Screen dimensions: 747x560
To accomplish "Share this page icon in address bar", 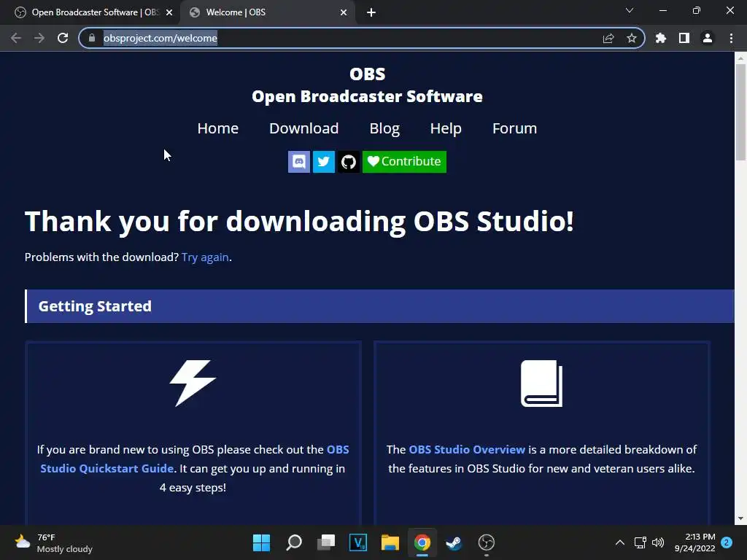I will click(x=608, y=38).
